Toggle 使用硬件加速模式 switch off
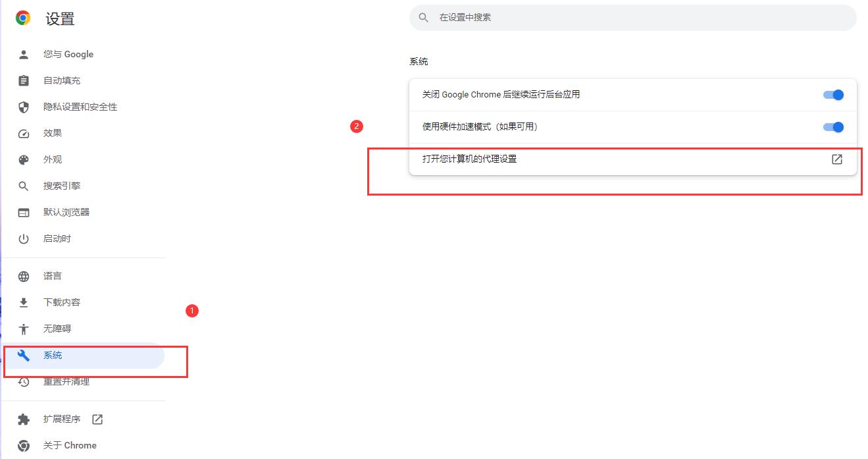Image resolution: width=868 pixels, height=459 pixels. (x=833, y=127)
